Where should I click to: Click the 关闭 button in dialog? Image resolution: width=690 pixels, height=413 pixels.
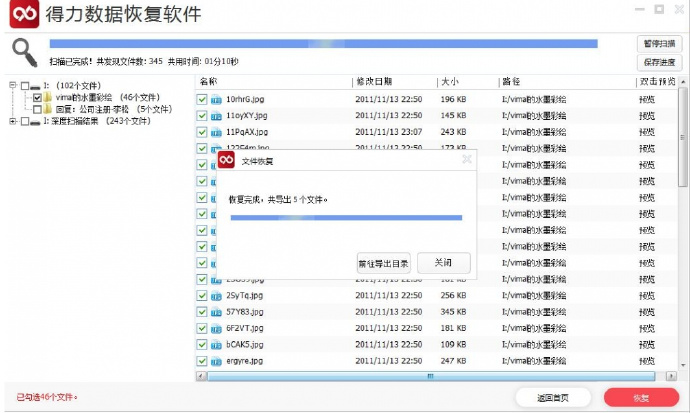(x=444, y=263)
